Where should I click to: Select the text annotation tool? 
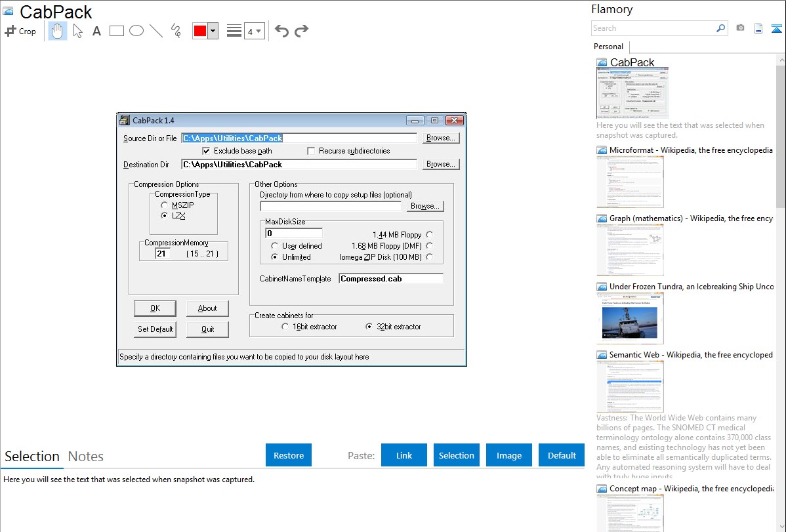click(x=96, y=31)
